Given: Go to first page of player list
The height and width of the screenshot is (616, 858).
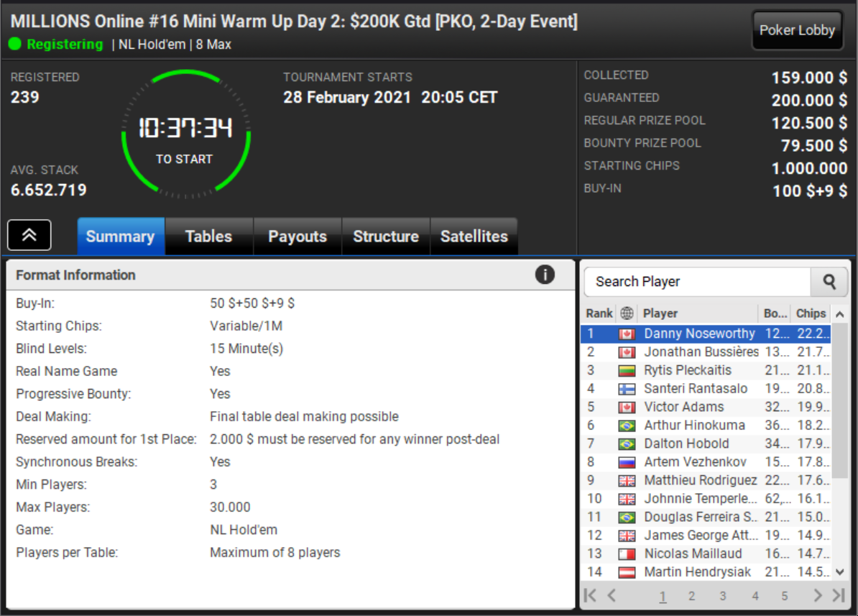Looking at the screenshot, I should [x=590, y=595].
